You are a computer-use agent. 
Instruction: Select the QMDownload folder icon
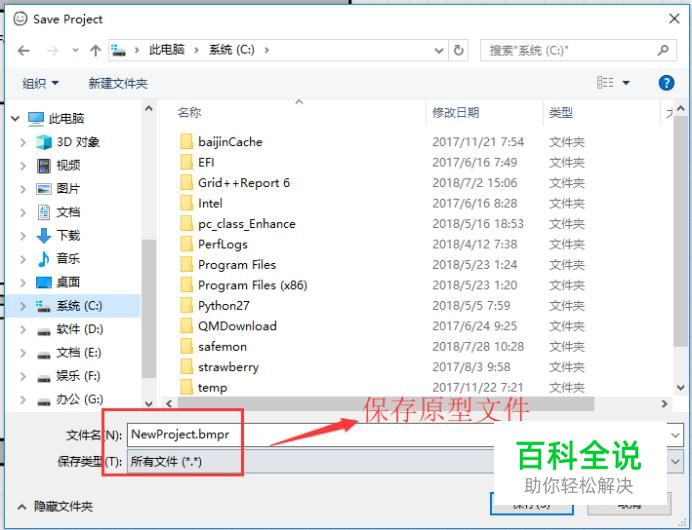(x=187, y=326)
